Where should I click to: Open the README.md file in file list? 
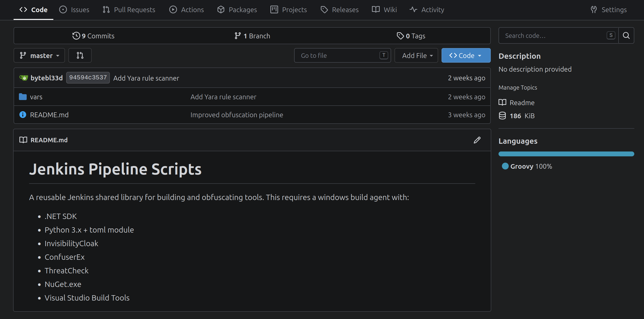(49, 115)
